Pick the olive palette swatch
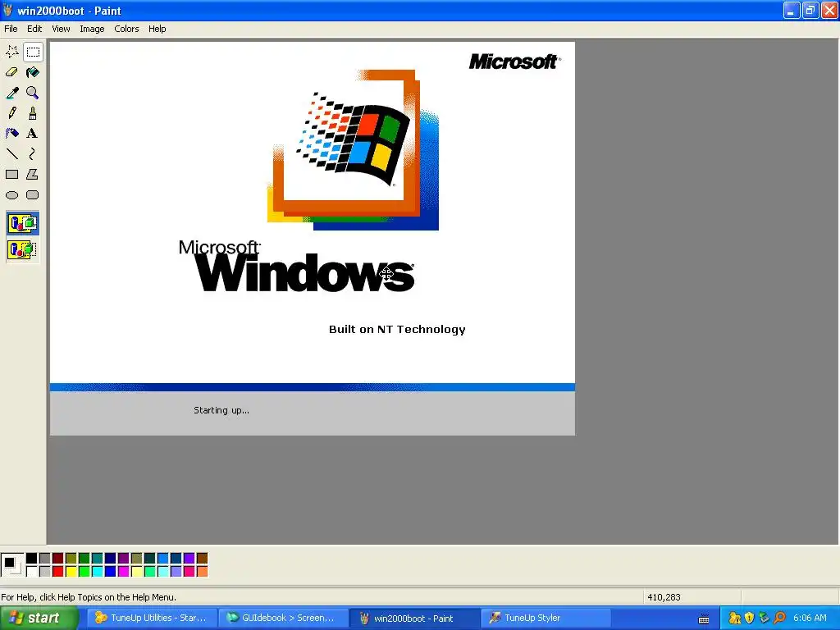The image size is (840, 630). (x=71, y=558)
